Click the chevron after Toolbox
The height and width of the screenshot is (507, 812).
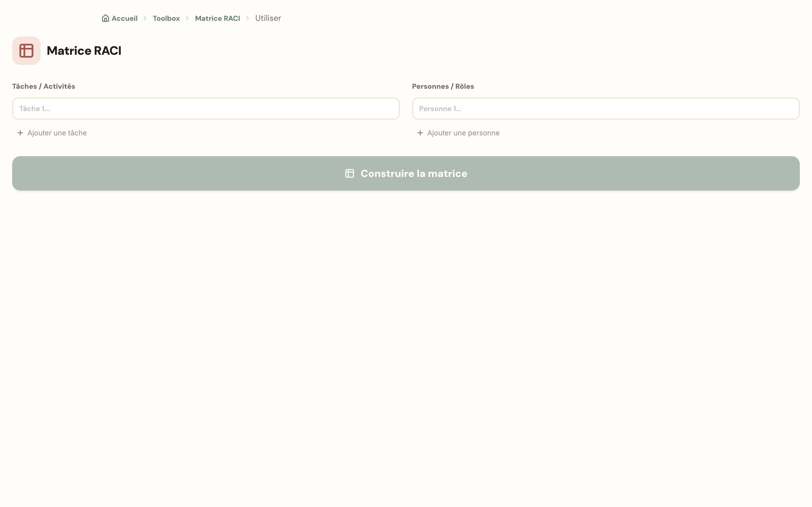click(x=187, y=18)
